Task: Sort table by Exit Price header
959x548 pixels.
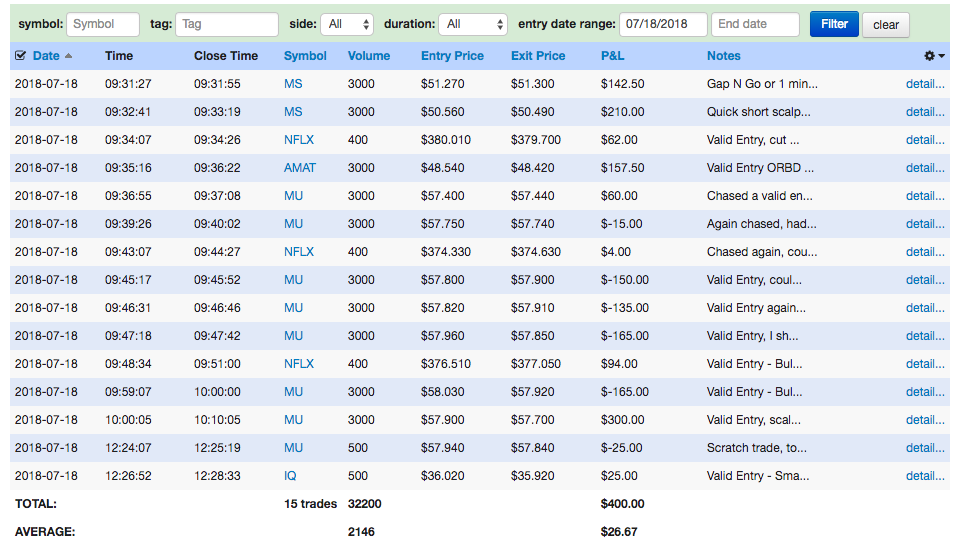Action: tap(538, 56)
